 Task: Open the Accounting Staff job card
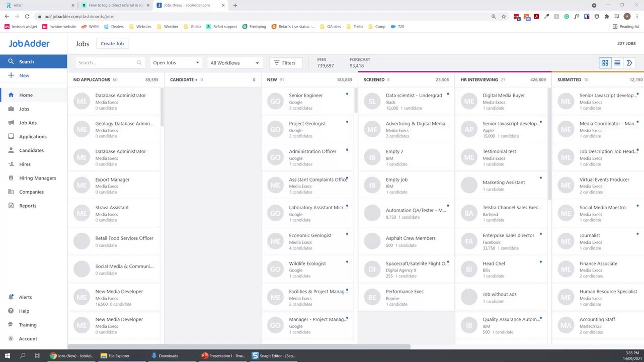point(598,325)
